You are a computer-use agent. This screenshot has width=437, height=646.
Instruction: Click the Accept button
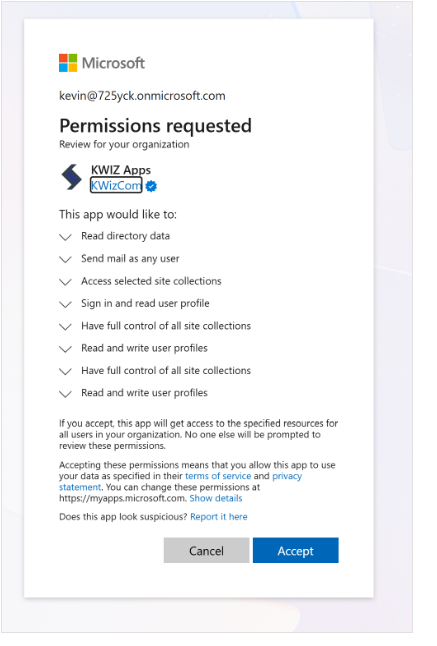pos(296,550)
